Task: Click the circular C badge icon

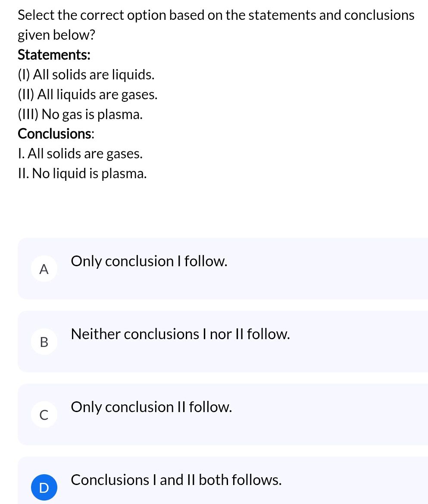Action: [x=44, y=414]
